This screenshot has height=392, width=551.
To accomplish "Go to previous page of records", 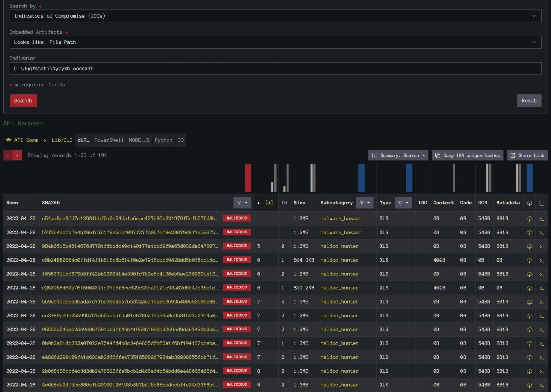I will [x=8, y=156].
